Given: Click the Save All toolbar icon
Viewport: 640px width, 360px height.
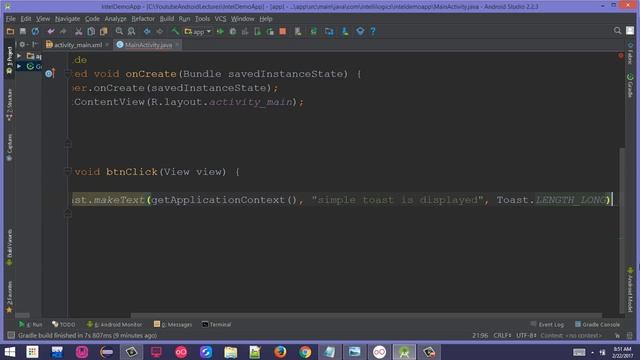Looking at the screenshot, I should [23, 31].
